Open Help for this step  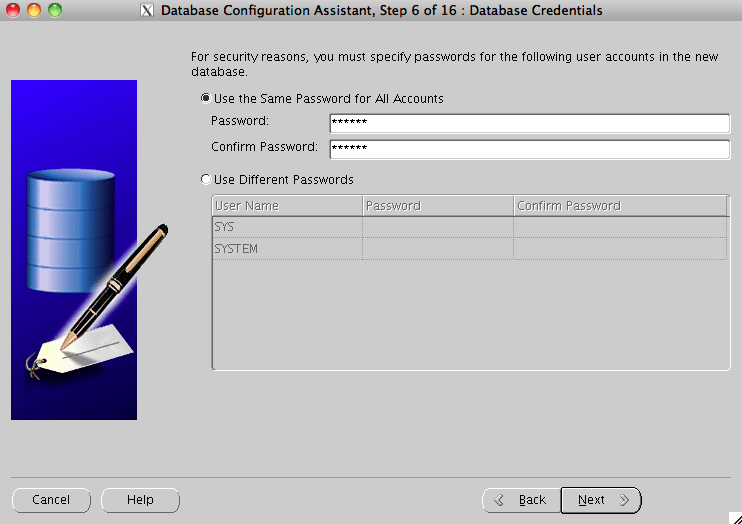[x=140, y=500]
